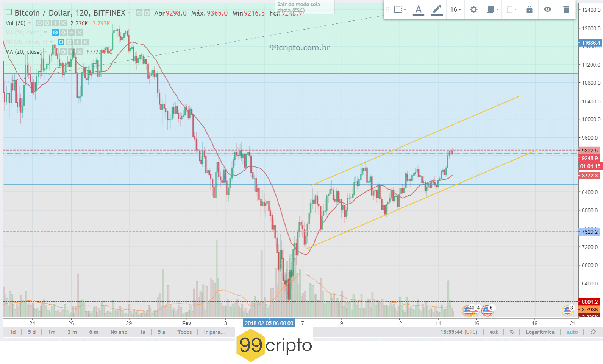Remove the Vol (20) indicator
The image size is (603, 364).
63,23
